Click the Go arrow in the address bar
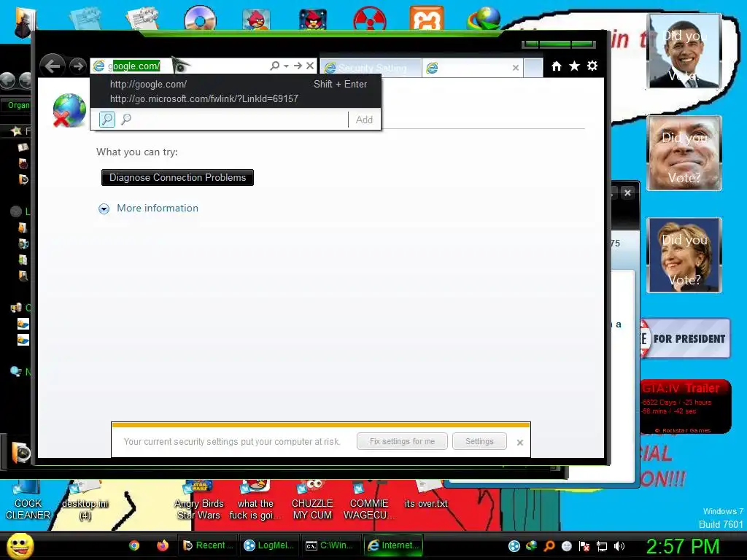This screenshot has height=560, width=747. 298,66
